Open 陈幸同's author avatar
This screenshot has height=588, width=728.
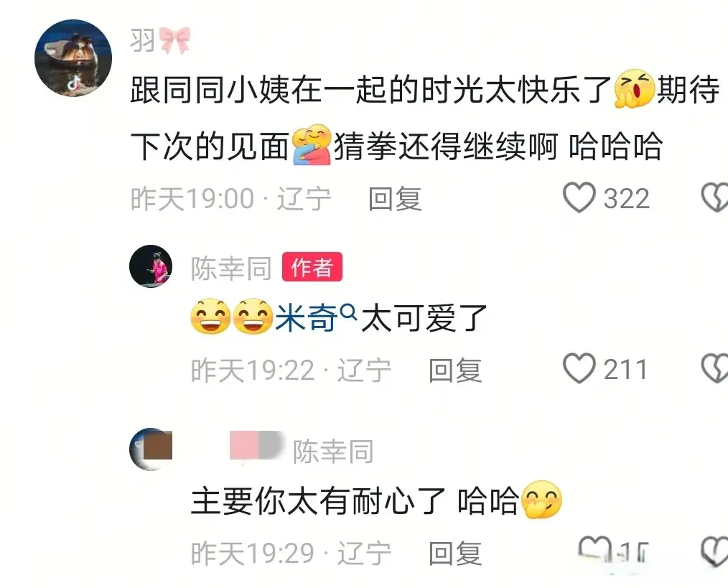(151, 266)
